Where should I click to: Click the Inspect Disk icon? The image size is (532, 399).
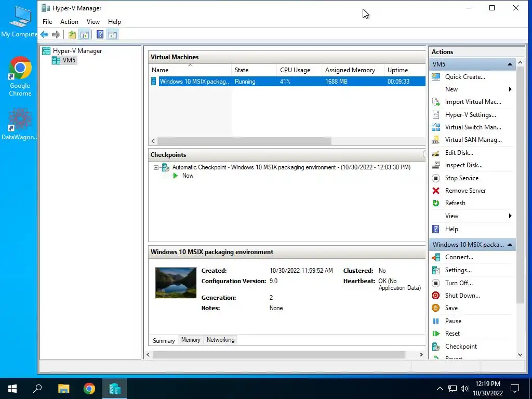click(436, 165)
